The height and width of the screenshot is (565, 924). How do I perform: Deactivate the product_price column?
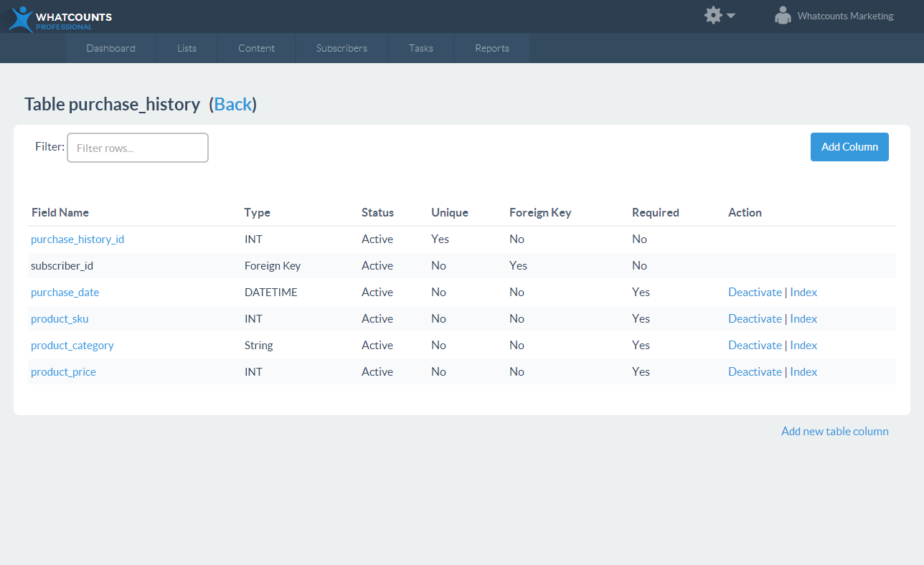click(755, 372)
